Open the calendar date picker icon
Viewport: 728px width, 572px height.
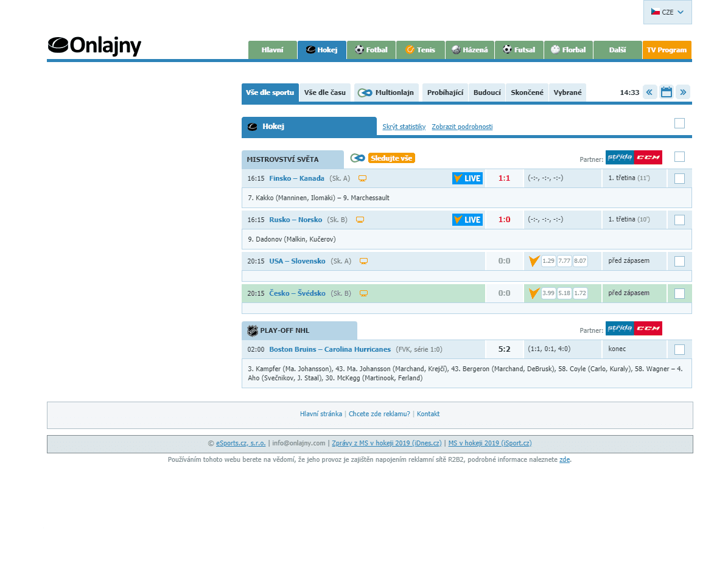click(667, 92)
